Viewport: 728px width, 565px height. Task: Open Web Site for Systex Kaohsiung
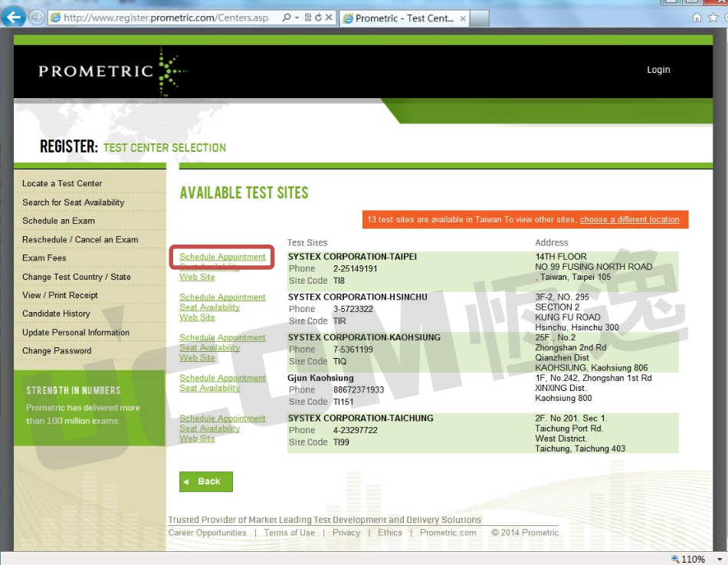pos(197,358)
